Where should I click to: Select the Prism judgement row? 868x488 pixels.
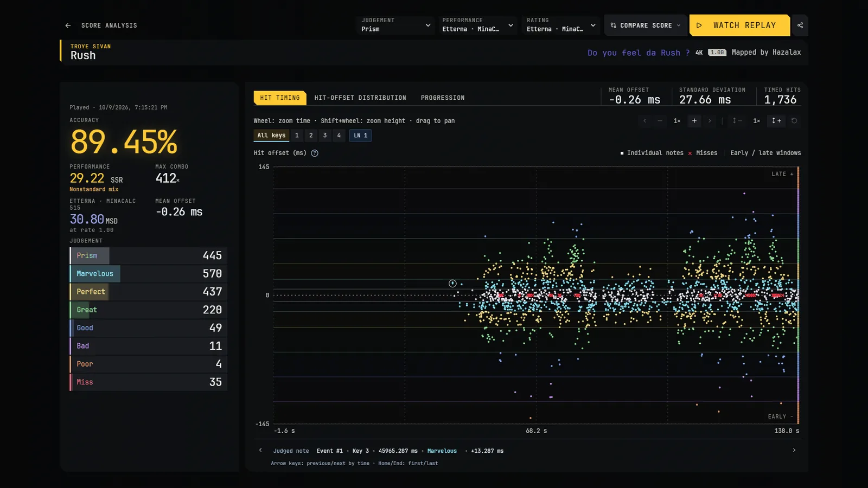148,255
